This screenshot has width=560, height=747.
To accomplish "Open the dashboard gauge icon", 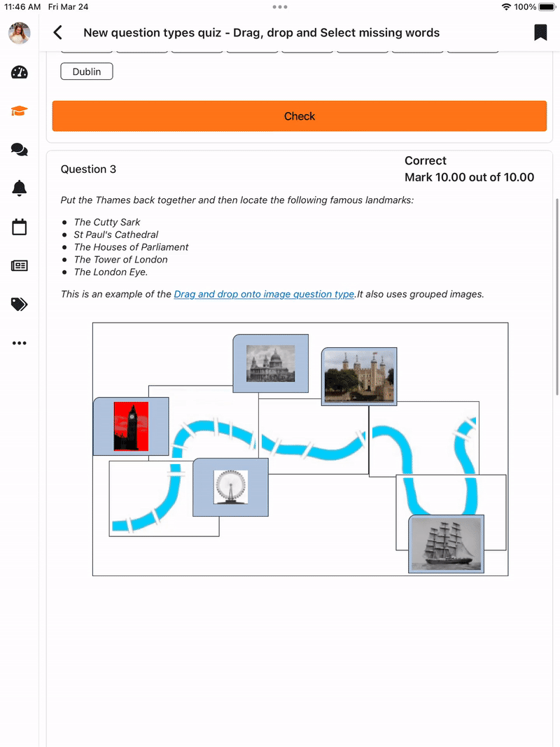I will point(20,72).
